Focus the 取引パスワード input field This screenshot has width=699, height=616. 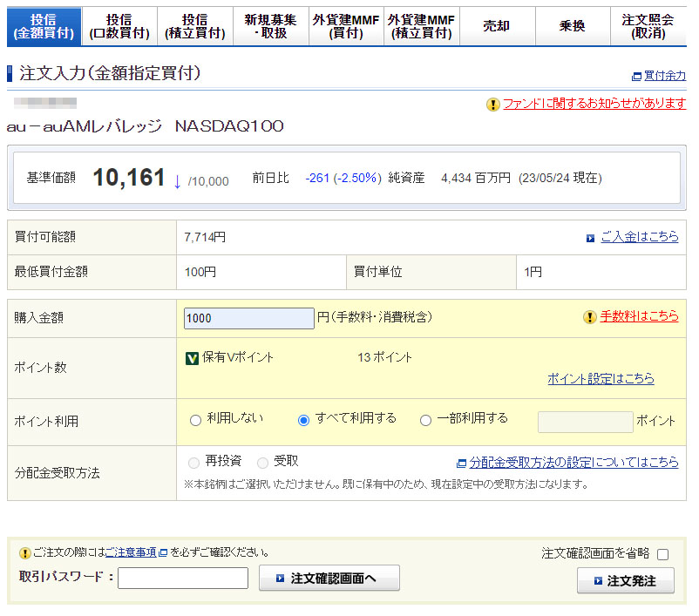click(x=183, y=578)
